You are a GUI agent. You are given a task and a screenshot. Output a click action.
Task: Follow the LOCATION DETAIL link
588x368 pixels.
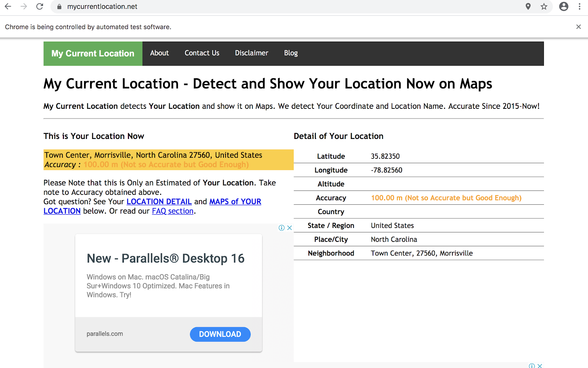[159, 202]
